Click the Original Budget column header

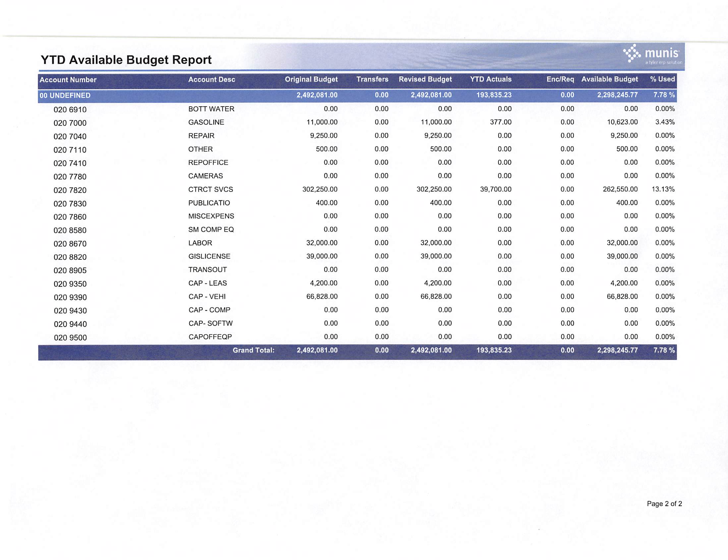tap(311, 79)
